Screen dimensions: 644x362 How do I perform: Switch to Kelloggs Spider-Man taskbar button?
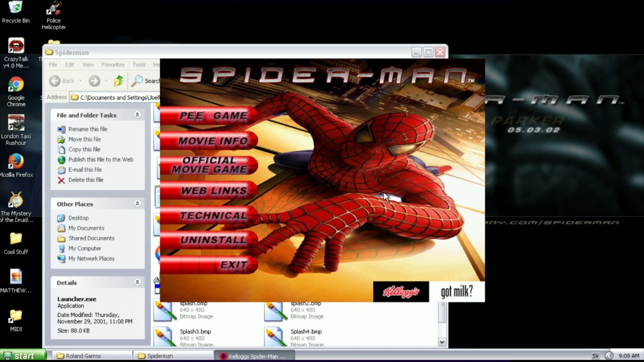point(255,356)
